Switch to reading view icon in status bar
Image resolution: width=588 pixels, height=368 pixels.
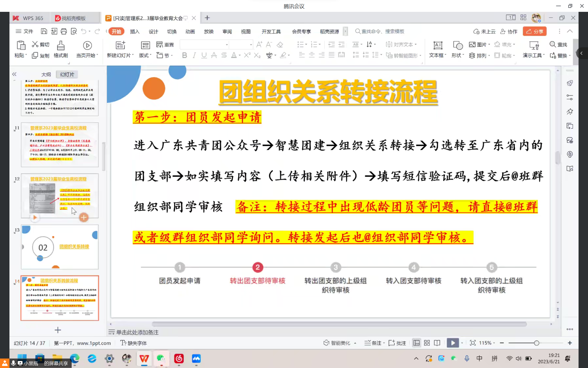pyautogui.click(x=437, y=343)
